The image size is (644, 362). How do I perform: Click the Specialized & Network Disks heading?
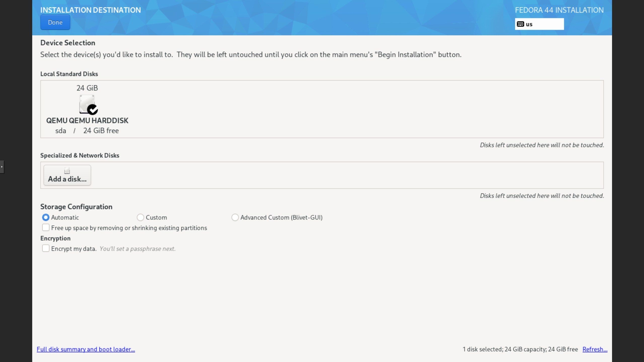tap(80, 155)
